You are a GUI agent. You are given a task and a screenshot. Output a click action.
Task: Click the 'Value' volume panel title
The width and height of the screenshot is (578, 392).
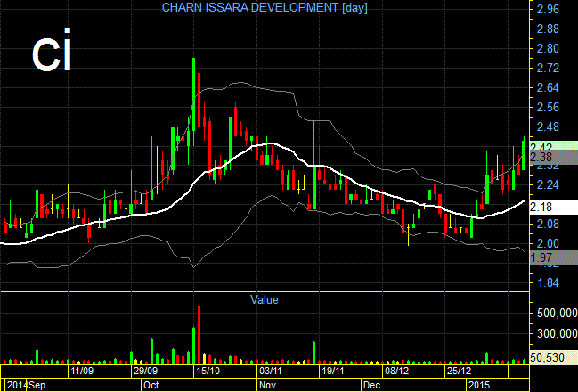point(265,300)
